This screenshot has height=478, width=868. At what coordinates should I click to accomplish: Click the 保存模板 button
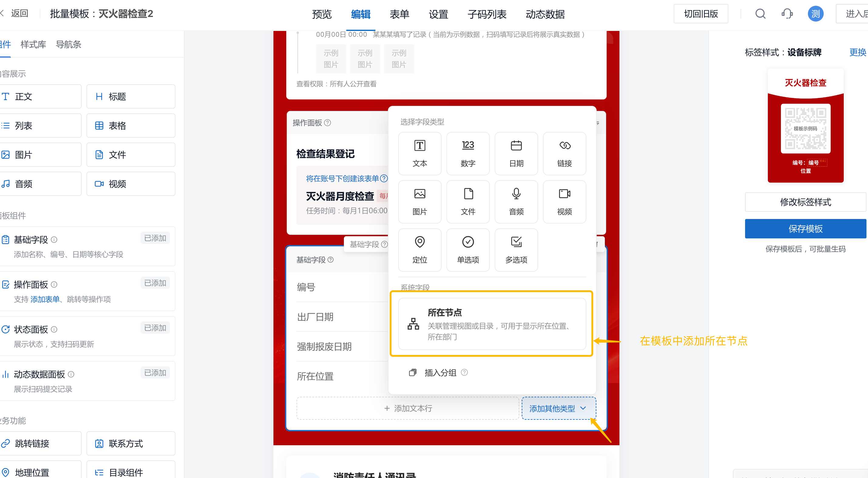(805, 229)
